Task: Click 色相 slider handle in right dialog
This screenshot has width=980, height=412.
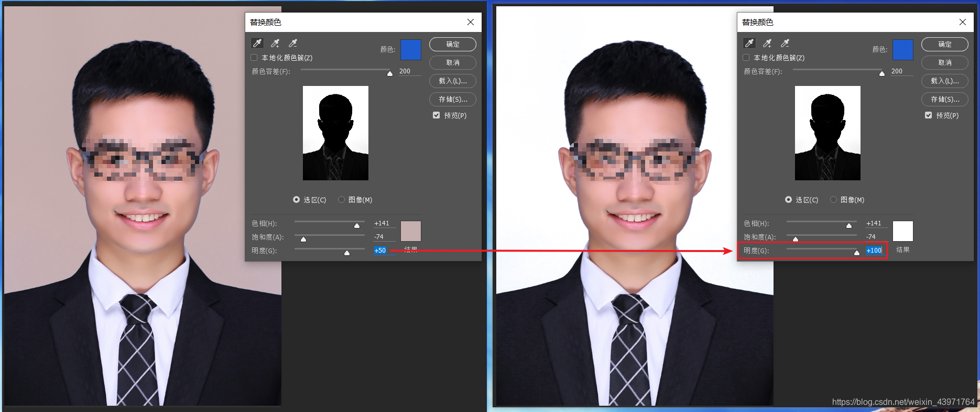Action: pos(849,225)
